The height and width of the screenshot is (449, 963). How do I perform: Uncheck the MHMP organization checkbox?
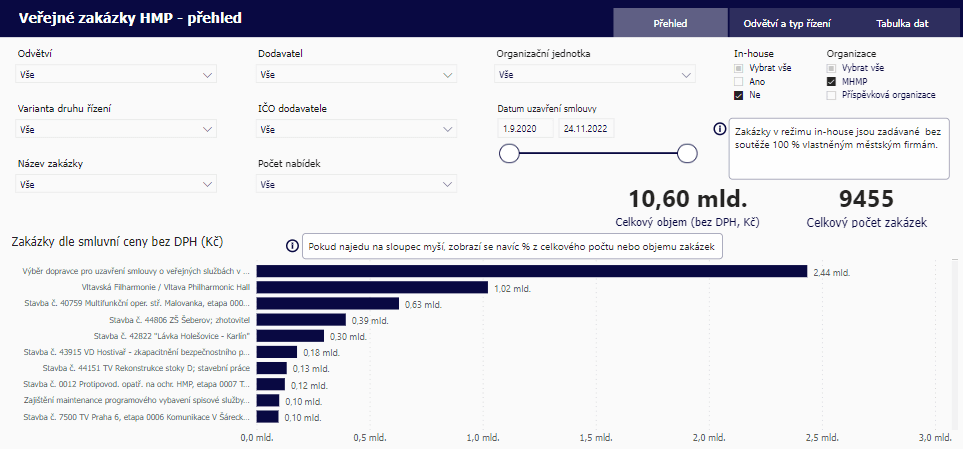(831, 81)
